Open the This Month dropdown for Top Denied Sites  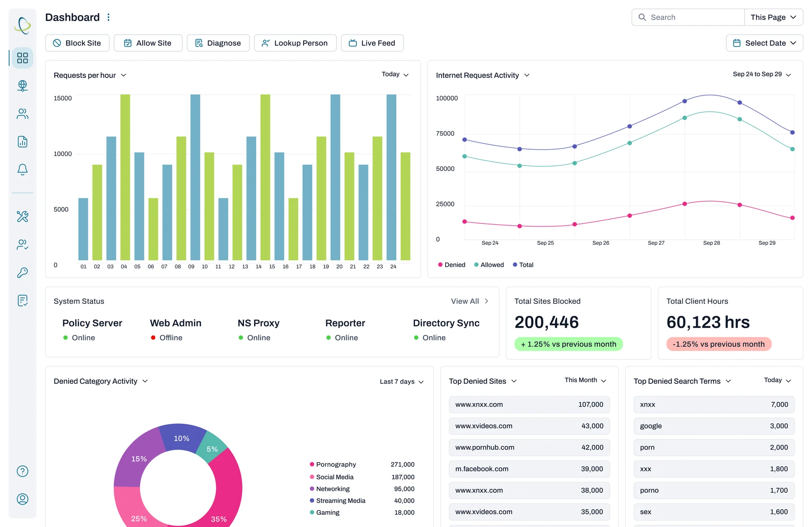(x=586, y=380)
